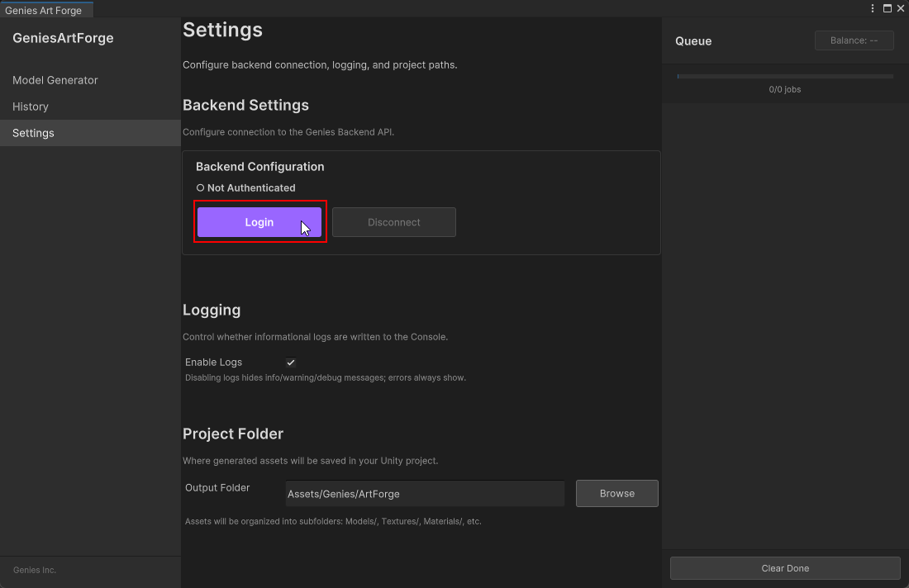Click the Disconnect button

pos(394,221)
